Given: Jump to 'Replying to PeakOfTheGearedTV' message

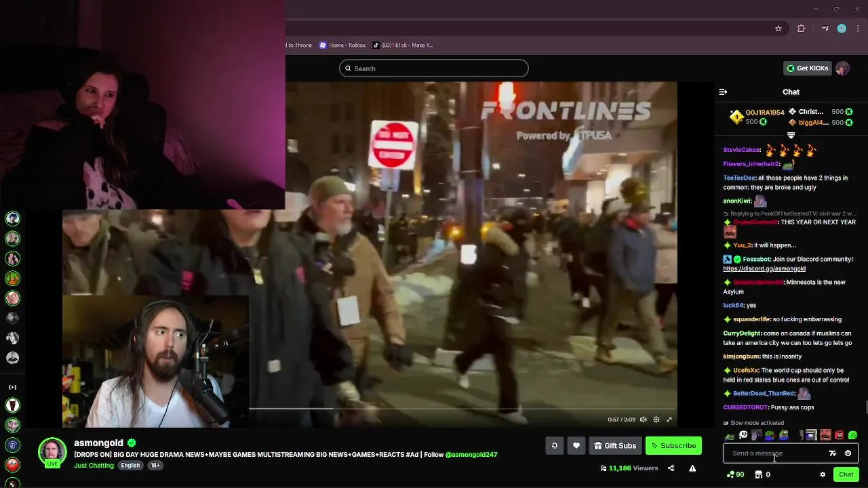Looking at the screenshot, I should click(x=789, y=213).
